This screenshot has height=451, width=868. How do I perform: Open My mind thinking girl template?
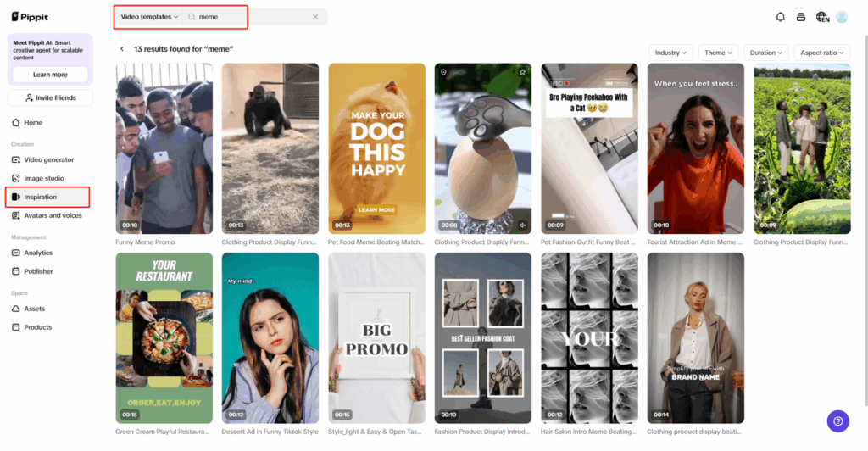270,338
